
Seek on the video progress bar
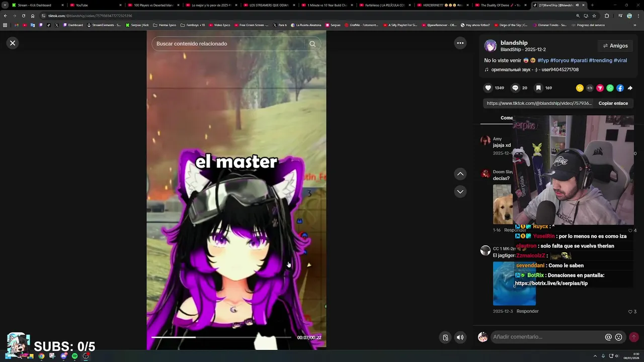pyautogui.click(x=221, y=337)
